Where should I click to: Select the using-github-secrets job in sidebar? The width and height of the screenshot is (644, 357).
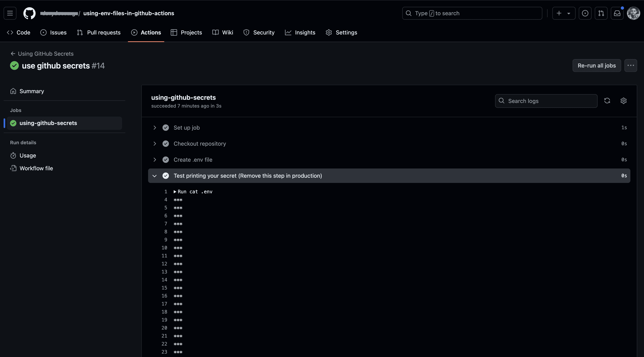pyautogui.click(x=64, y=123)
